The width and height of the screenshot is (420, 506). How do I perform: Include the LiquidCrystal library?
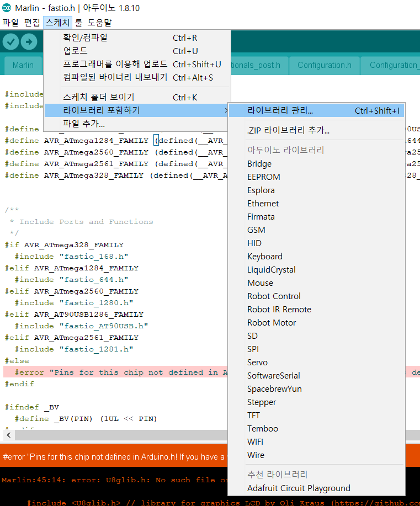tap(316, 269)
